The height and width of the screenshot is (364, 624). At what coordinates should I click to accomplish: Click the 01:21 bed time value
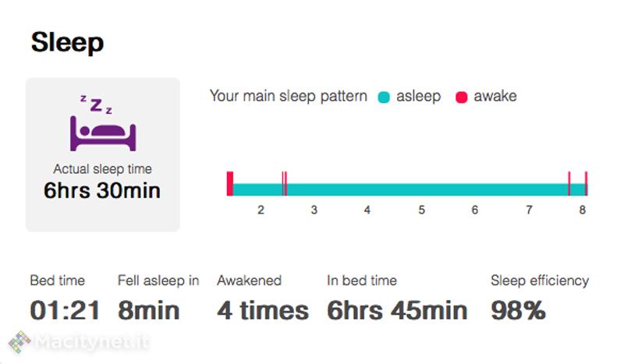[x=65, y=310]
